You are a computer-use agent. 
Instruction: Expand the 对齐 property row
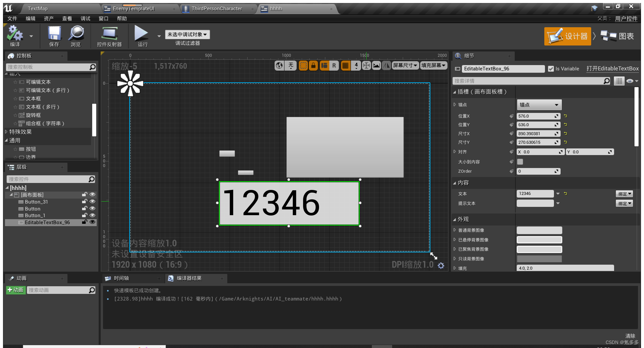point(455,152)
